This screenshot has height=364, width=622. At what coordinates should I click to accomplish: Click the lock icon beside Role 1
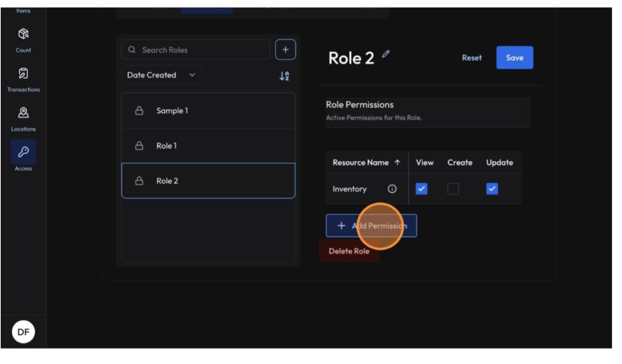pyautogui.click(x=139, y=146)
